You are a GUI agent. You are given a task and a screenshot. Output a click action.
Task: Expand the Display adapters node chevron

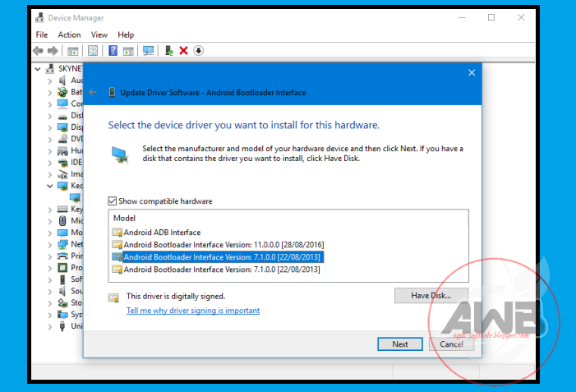50,128
